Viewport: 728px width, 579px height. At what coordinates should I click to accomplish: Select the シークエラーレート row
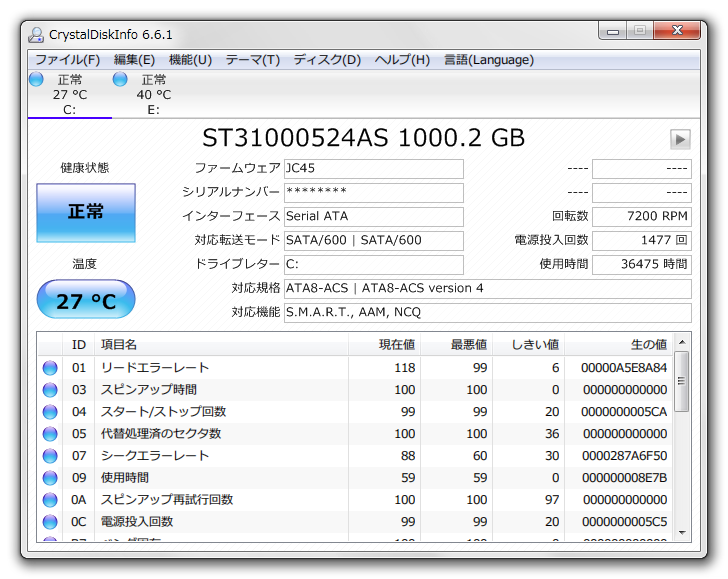(355, 455)
